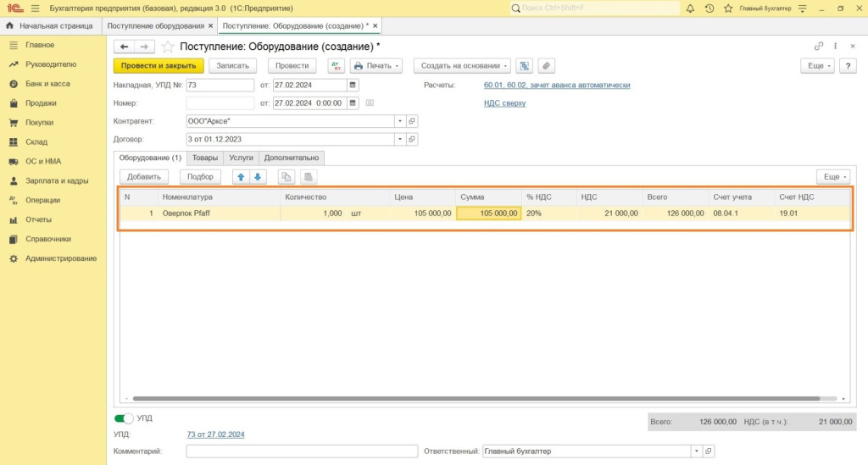
Task: Click the get-link chain icon
Action: (819, 46)
